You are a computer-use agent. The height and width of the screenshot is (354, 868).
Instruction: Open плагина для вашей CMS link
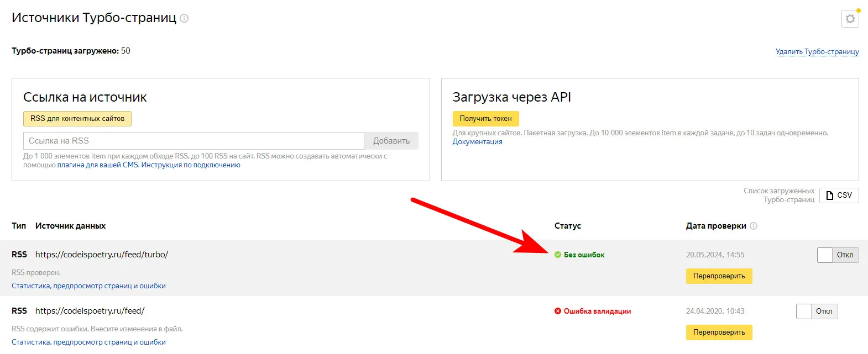(x=97, y=165)
